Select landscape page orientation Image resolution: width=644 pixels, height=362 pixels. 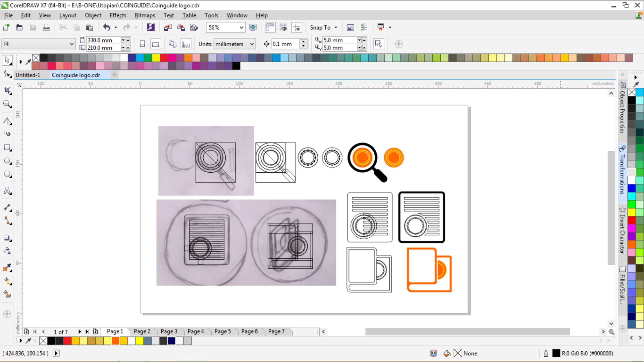click(x=156, y=44)
